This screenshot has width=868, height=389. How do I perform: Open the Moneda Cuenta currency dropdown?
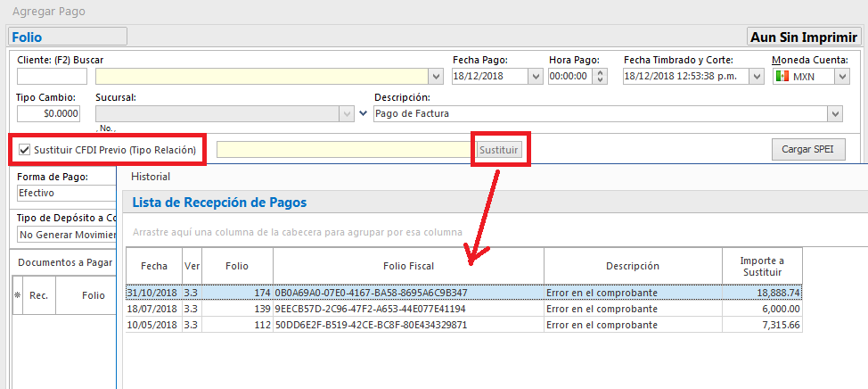click(x=842, y=77)
